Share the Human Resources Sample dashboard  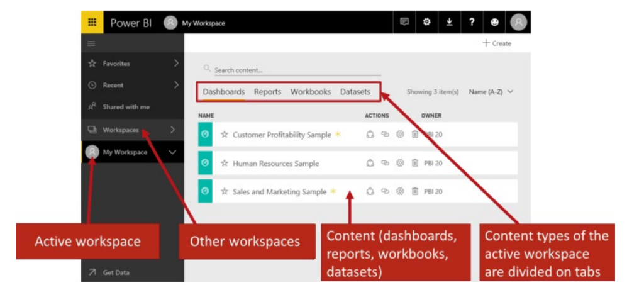tap(370, 163)
